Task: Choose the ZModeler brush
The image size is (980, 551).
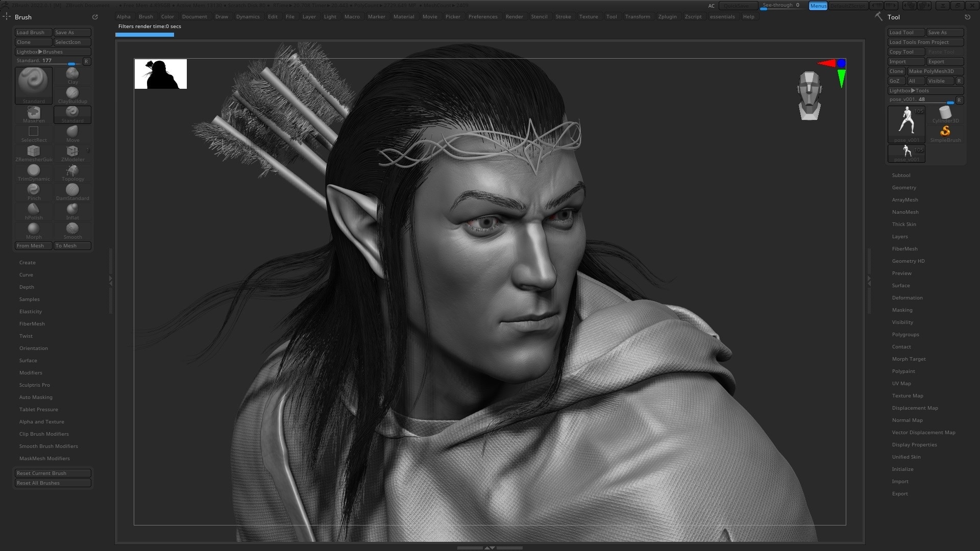Action: 72,152
